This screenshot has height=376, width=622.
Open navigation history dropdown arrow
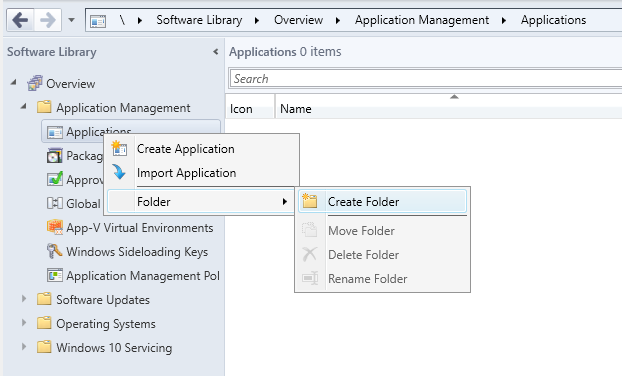(x=71, y=19)
